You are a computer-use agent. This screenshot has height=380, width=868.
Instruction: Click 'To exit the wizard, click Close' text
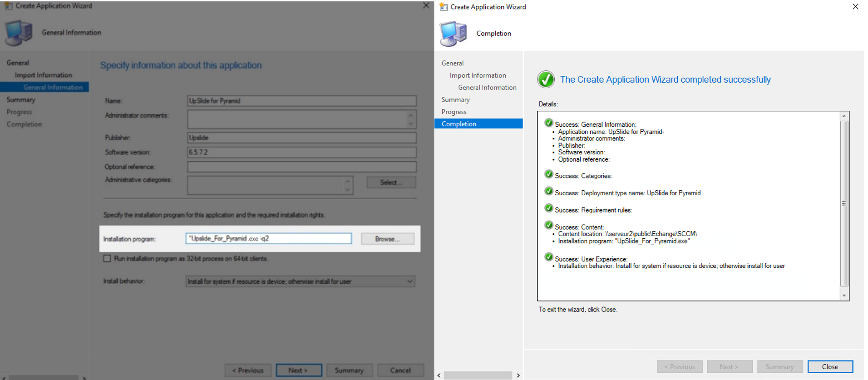[578, 310]
